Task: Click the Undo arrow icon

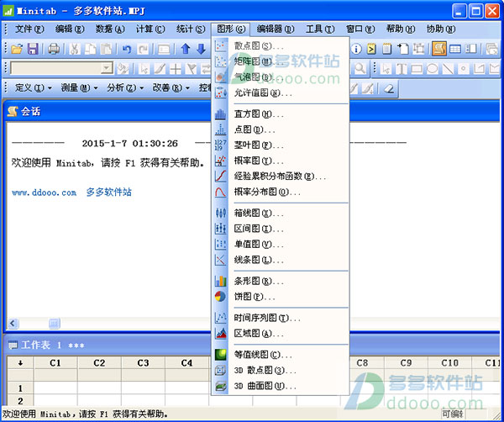Action: (x=127, y=49)
